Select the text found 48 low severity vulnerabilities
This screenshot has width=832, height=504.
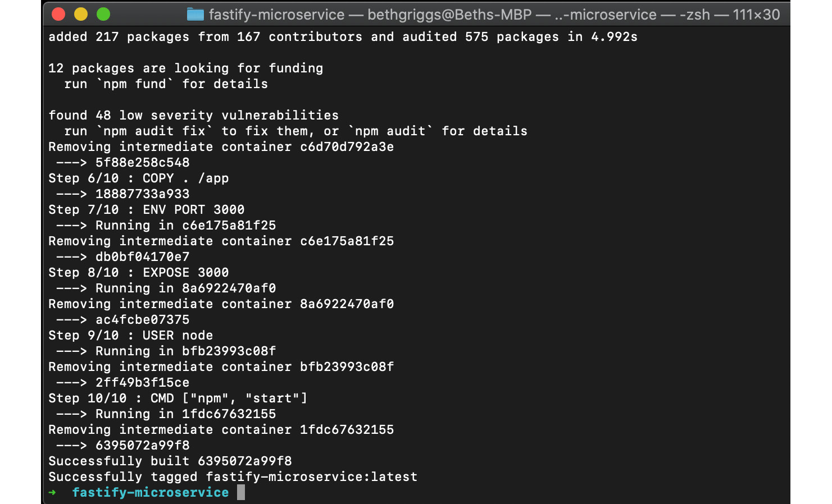(x=193, y=115)
